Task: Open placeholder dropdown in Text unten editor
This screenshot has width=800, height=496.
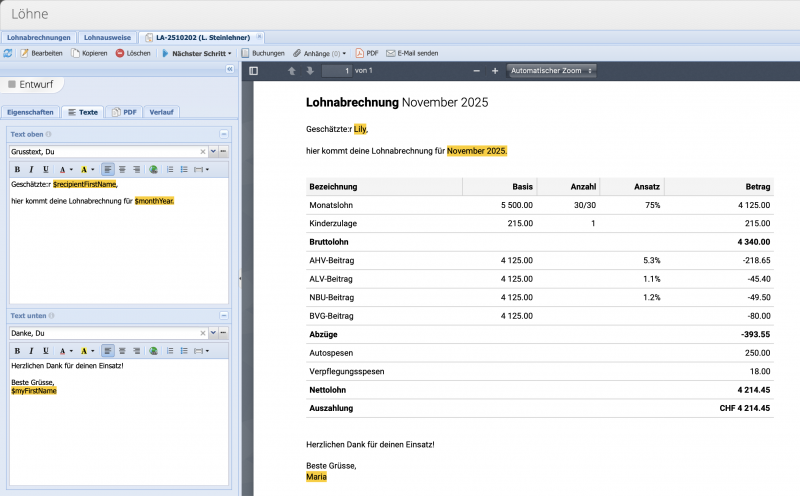Action: pyautogui.click(x=202, y=351)
